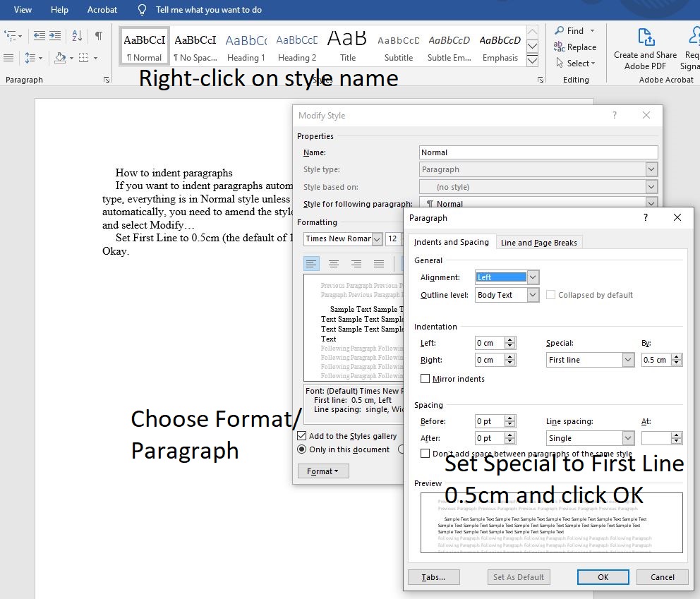This screenshot has width=700, height=599.
Task: Click the Before spacing value field
Action: 490,421
